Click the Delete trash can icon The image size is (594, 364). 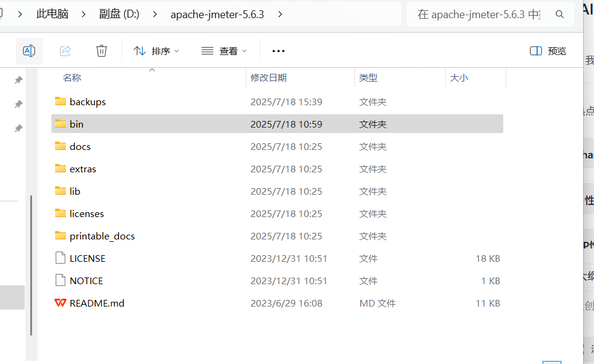pos(102,51)
